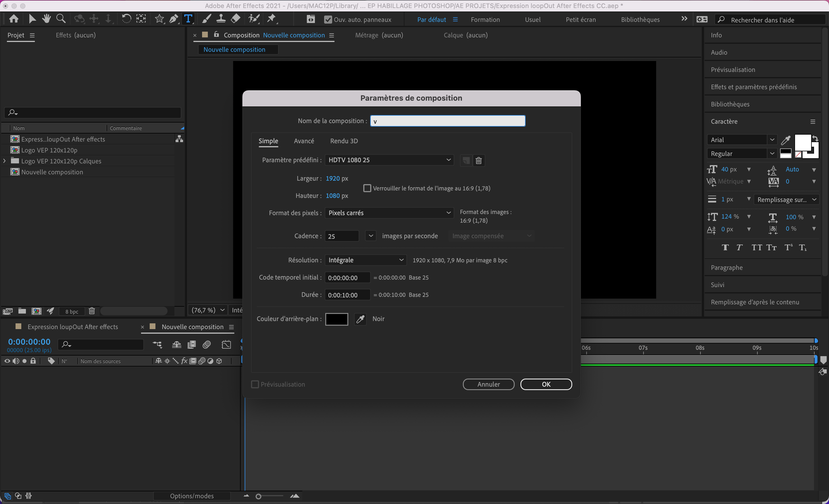Open the Résolution Intégrale dropdown
This screenshot has height=504, width=829.
[x=365, y=260]
